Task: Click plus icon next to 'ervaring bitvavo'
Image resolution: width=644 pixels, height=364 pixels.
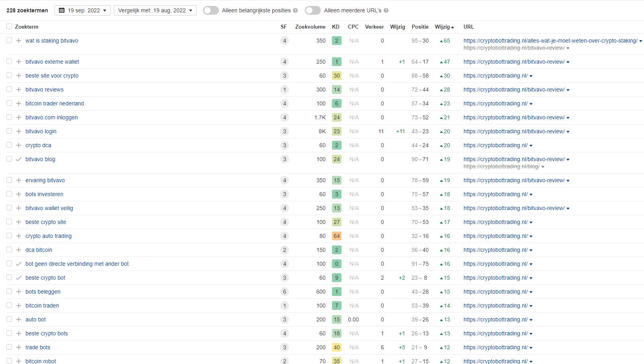Action: [19, 180]
